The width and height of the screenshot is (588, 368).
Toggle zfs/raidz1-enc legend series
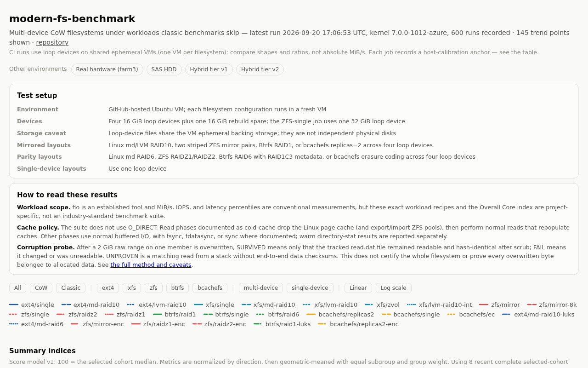point(158,324)
